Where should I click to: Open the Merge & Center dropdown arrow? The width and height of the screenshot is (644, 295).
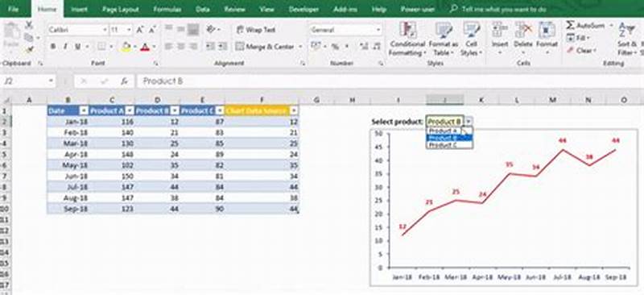[x=300, y=47]
